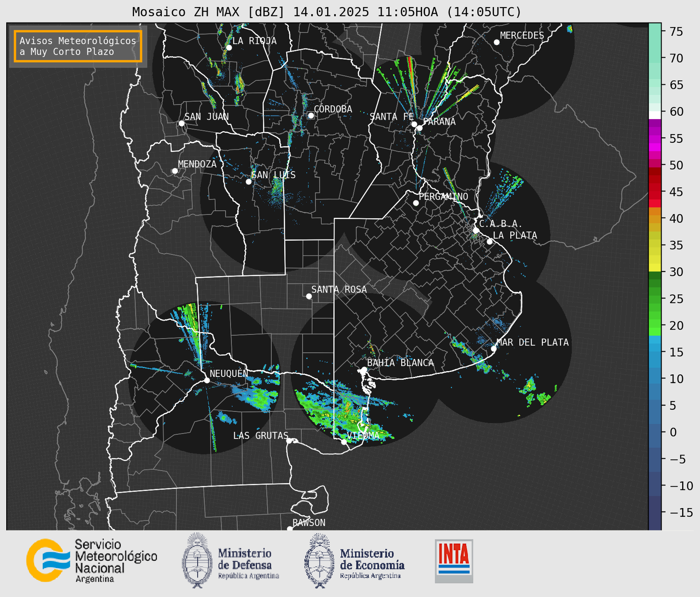Image resolution: width=700 pixels, height=597 pixels.
Task: Click the NEUQUÉN city marker
Action: [207, 380]
